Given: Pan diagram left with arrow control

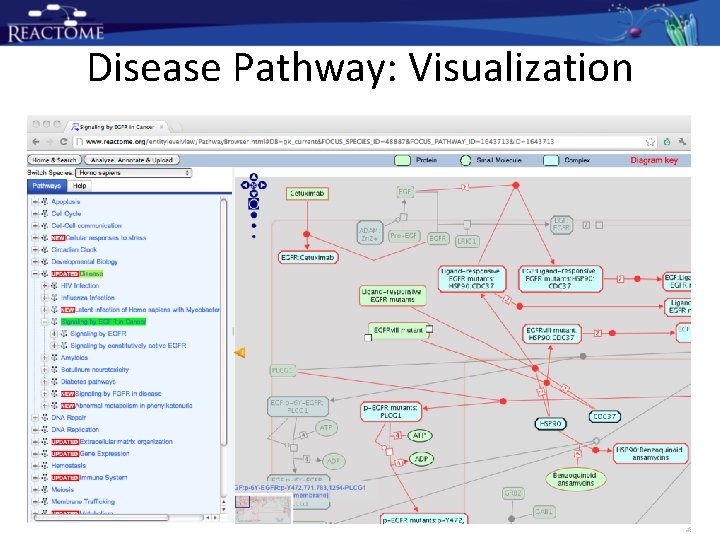Looking at the screenshot, I should point(245,185).
